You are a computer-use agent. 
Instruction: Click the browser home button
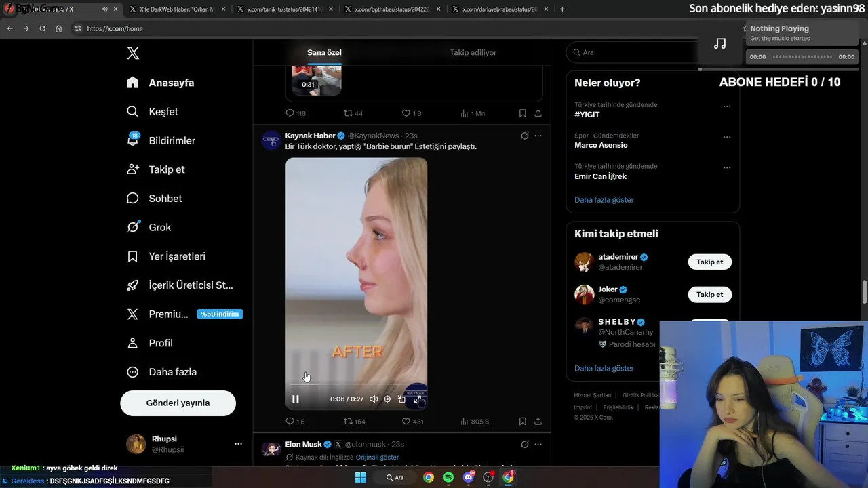point(59,28)
